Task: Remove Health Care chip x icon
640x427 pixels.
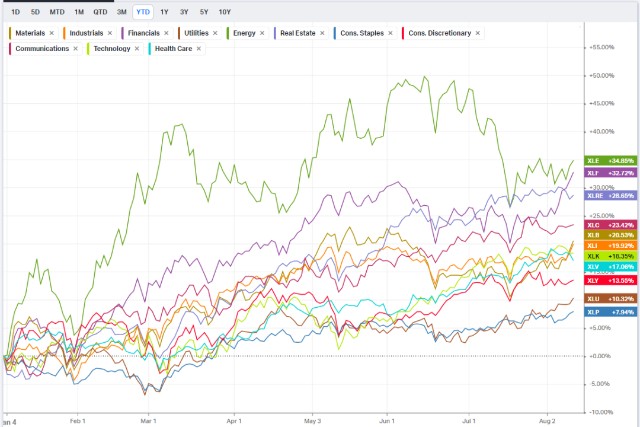Action: coord(199,49)
